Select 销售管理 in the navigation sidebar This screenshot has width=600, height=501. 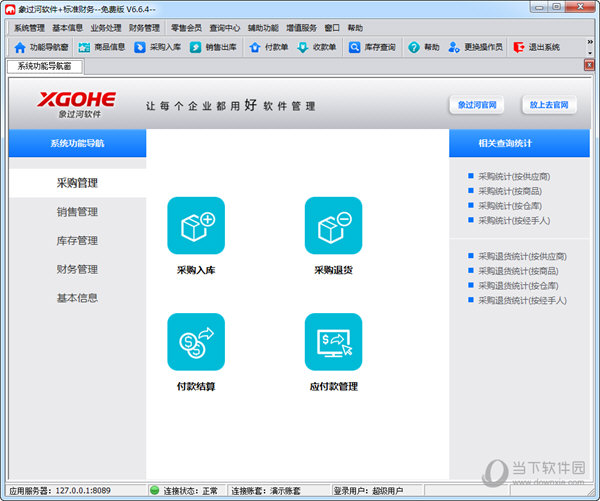(x=77, y=212)
